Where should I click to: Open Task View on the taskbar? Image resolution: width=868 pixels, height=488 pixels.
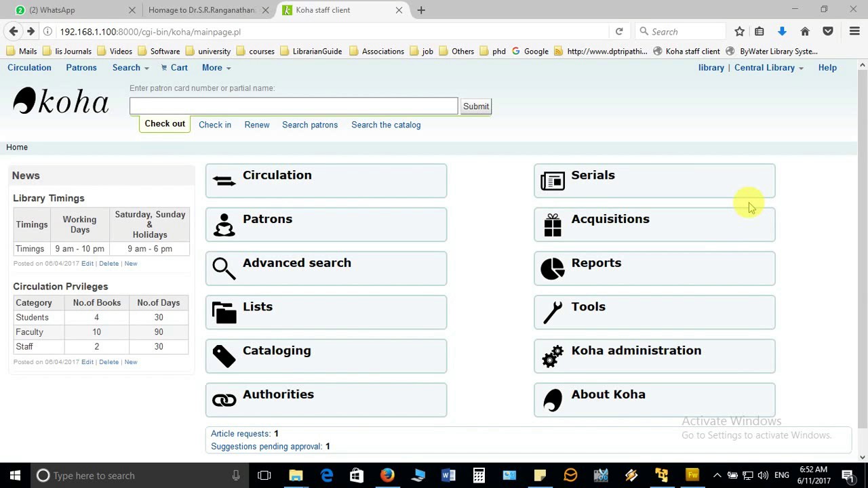click(264, 475)
